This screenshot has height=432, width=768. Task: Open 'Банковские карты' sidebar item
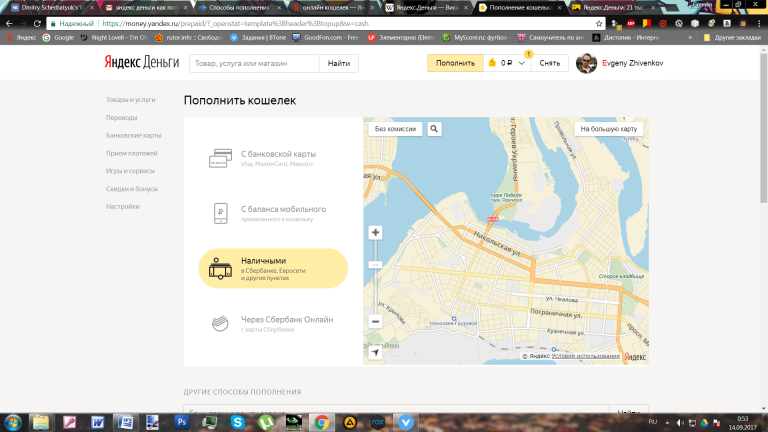pos(133,135)
